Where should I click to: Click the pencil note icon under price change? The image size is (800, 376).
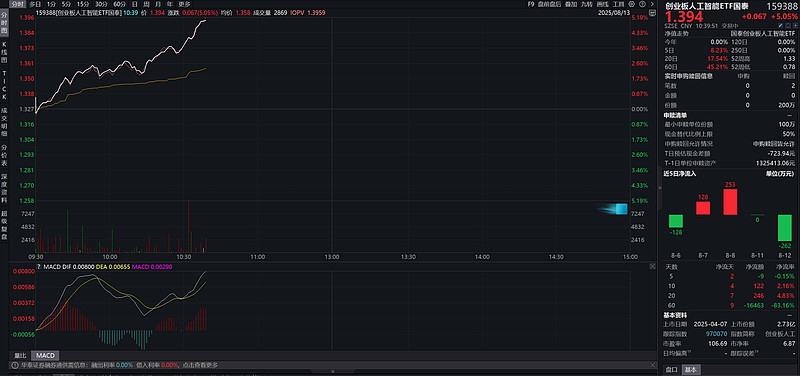coord(780,25)
